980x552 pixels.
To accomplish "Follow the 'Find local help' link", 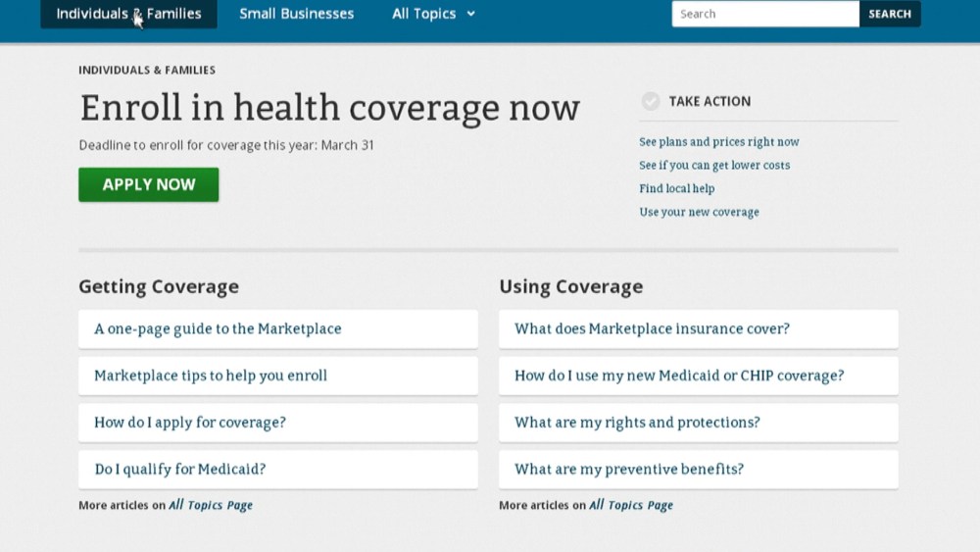I will point(676,188).
